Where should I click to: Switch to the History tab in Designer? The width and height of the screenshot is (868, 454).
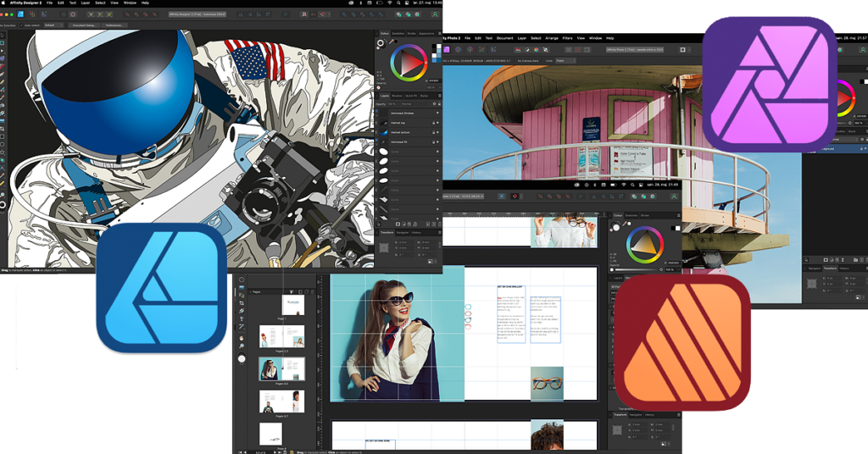[416, 233]
